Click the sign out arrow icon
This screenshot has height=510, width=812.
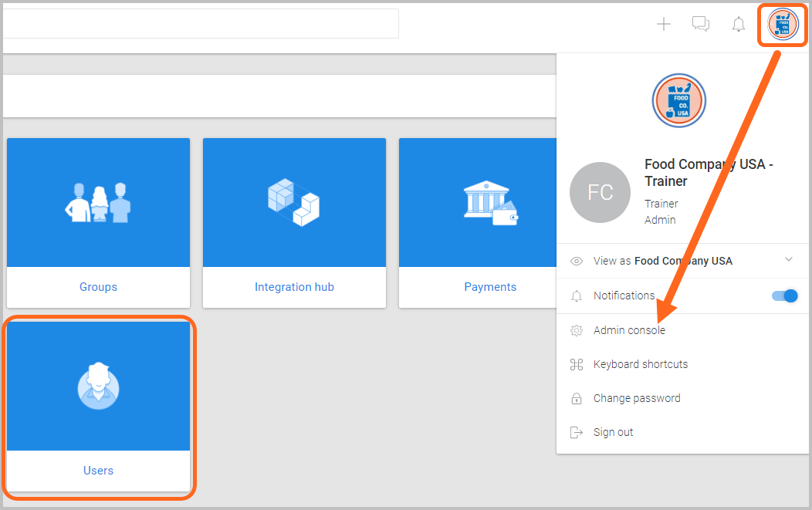pyautogui.click(x=576, y=431)
